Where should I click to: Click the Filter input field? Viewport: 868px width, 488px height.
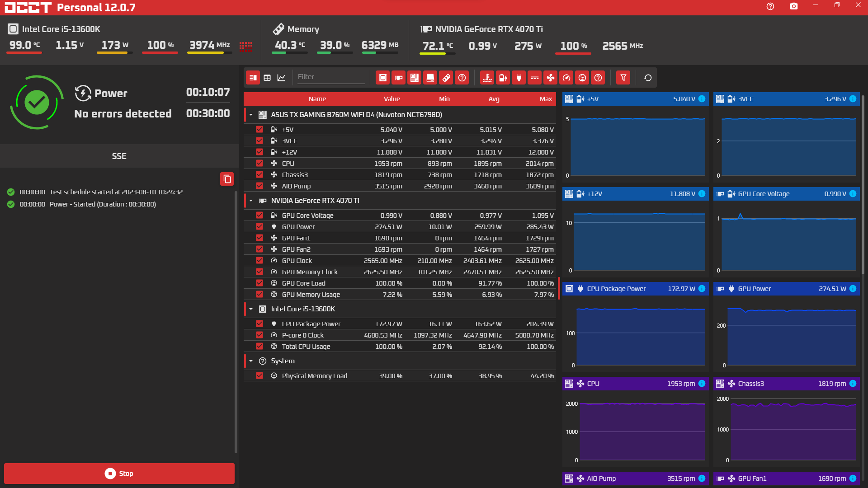click(331, 77)
